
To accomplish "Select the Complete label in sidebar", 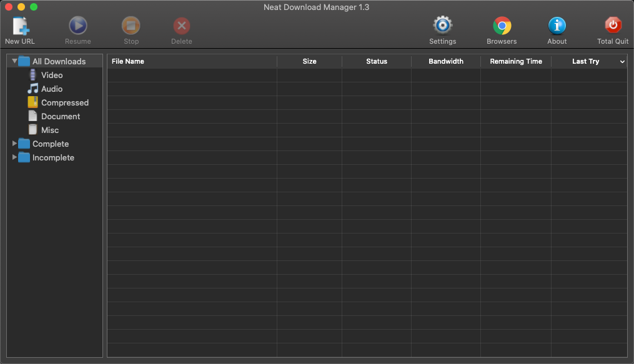I will coord(51,144).
